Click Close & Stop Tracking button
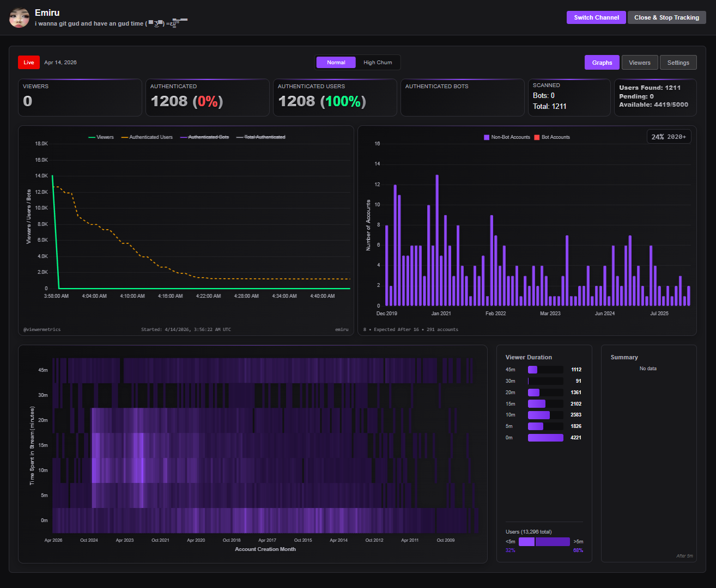 click(x=666, y=17)
